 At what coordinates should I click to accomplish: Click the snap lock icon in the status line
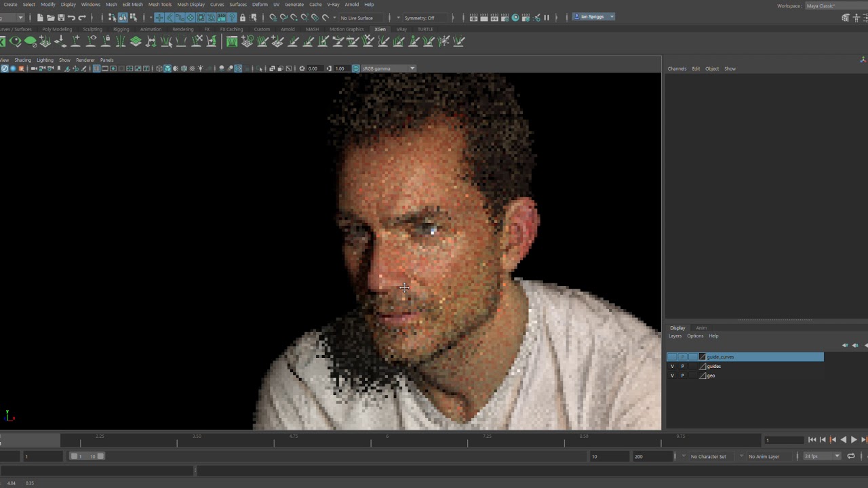242,18
